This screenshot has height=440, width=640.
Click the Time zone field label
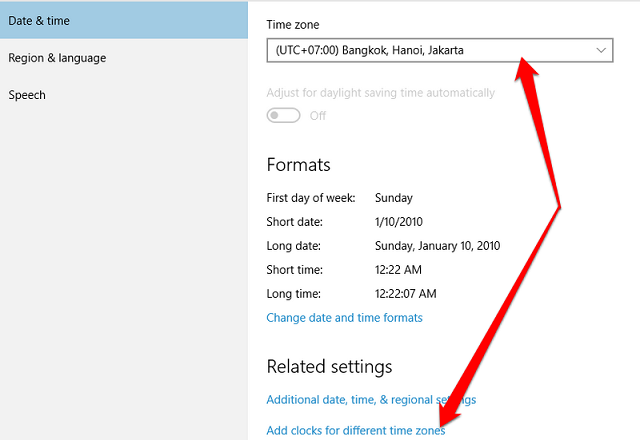click(295, 22)
